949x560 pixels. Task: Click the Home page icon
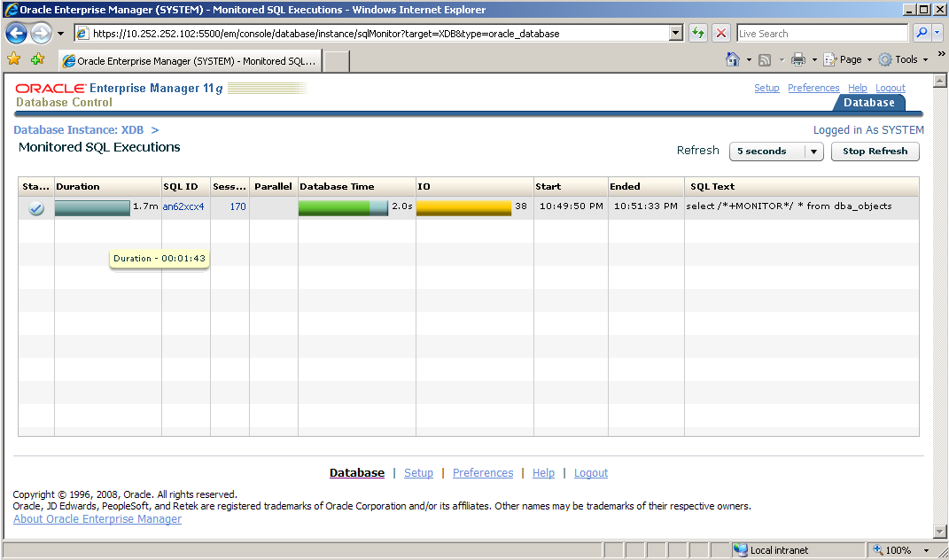click(x=732, y=59)
